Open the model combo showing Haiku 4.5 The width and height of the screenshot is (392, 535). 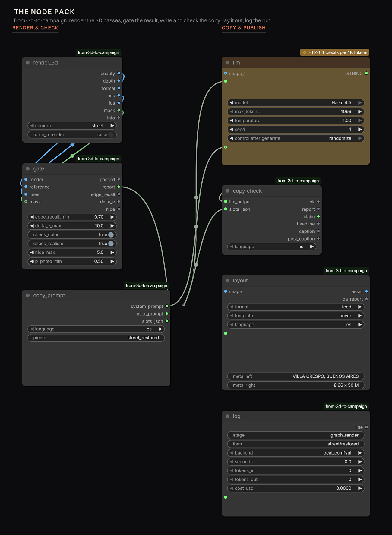296,102
